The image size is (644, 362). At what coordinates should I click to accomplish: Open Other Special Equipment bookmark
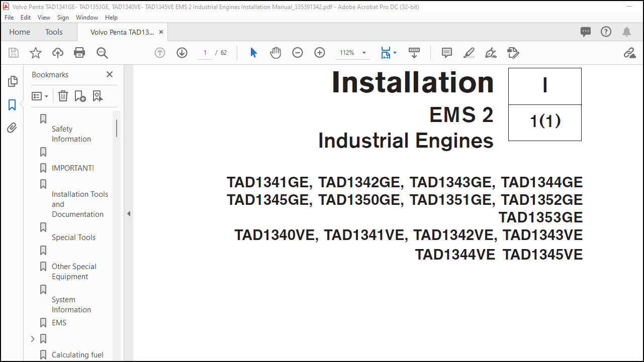click(x=74, y=272)
